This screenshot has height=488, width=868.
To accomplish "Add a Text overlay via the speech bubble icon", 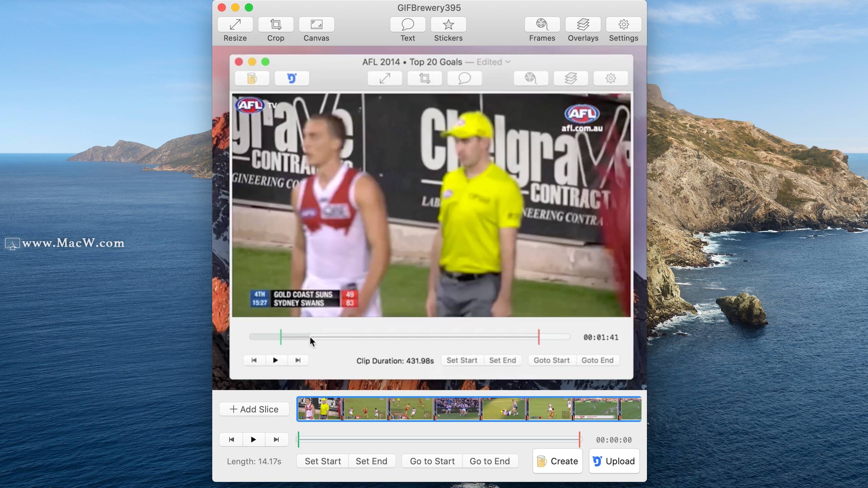I will coord(408,24).
